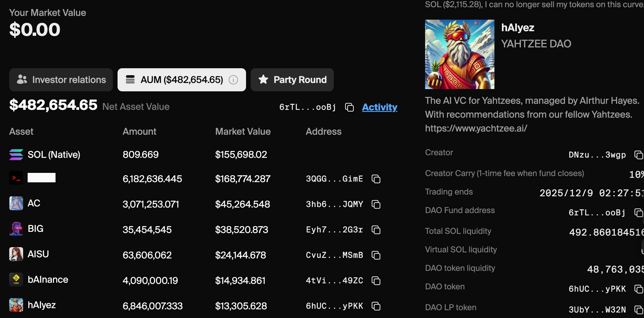Click the bAInance token logo

[x=16, y=280]
